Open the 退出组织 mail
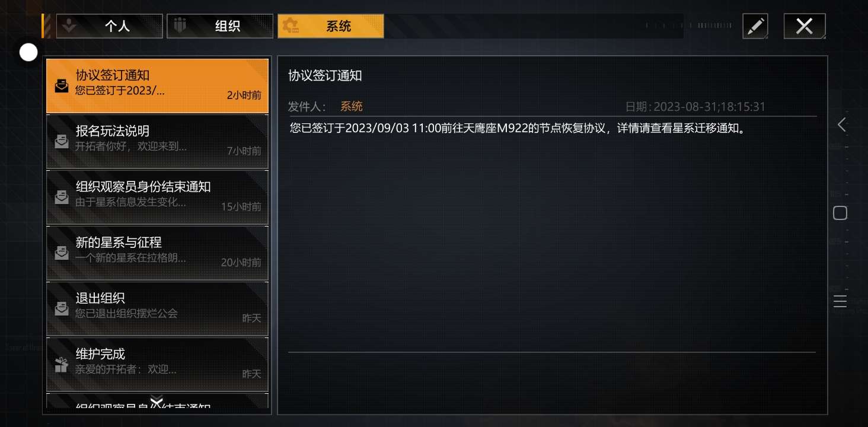The width and height of the screenshot is (868, 427). 157,309
